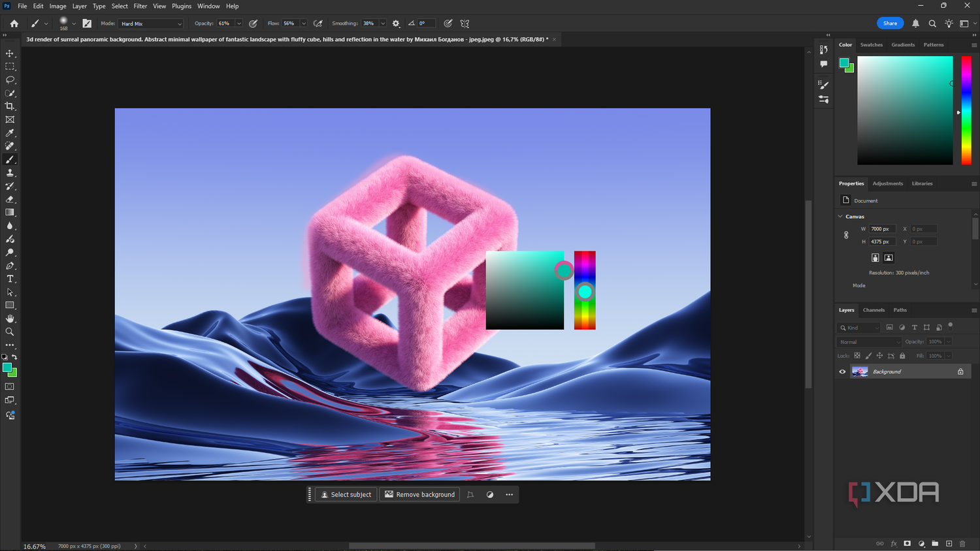Click the Share button
Viewport: 980px width, 551px height.
click(890, 24)
